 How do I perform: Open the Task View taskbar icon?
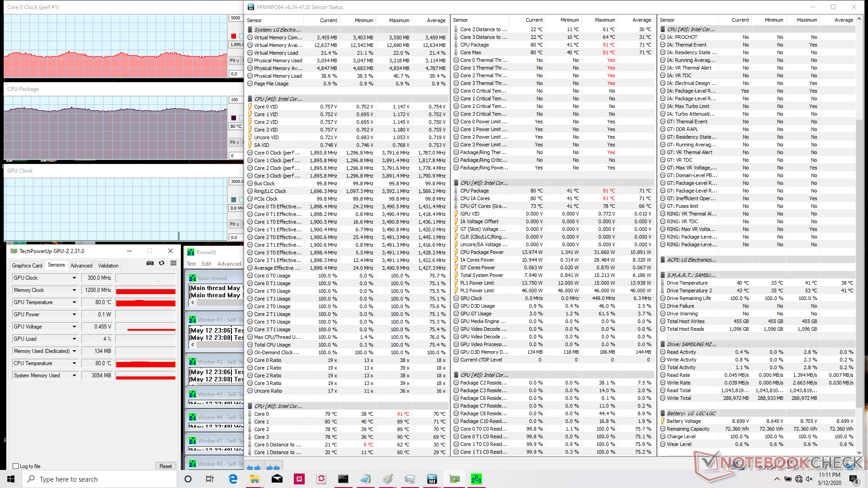pos(209,479)
